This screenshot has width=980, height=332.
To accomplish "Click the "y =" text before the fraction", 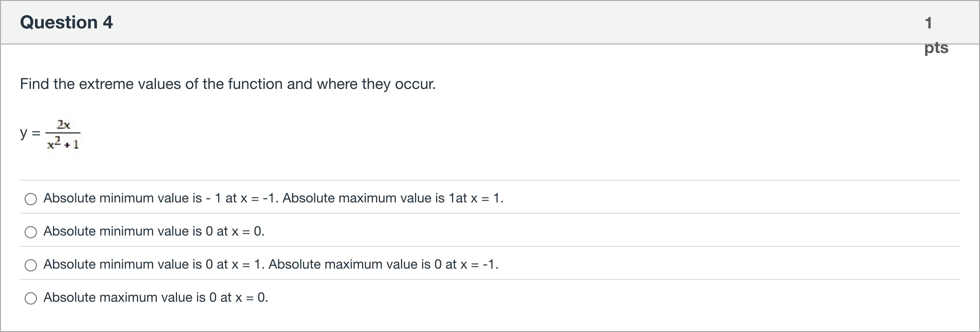I will click(30, 133).
